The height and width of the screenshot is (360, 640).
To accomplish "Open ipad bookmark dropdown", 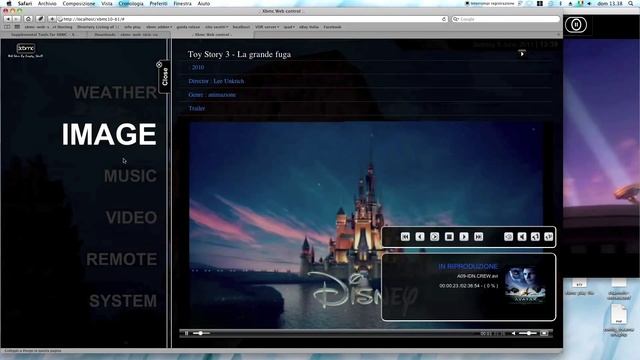I will pos(289,27).
